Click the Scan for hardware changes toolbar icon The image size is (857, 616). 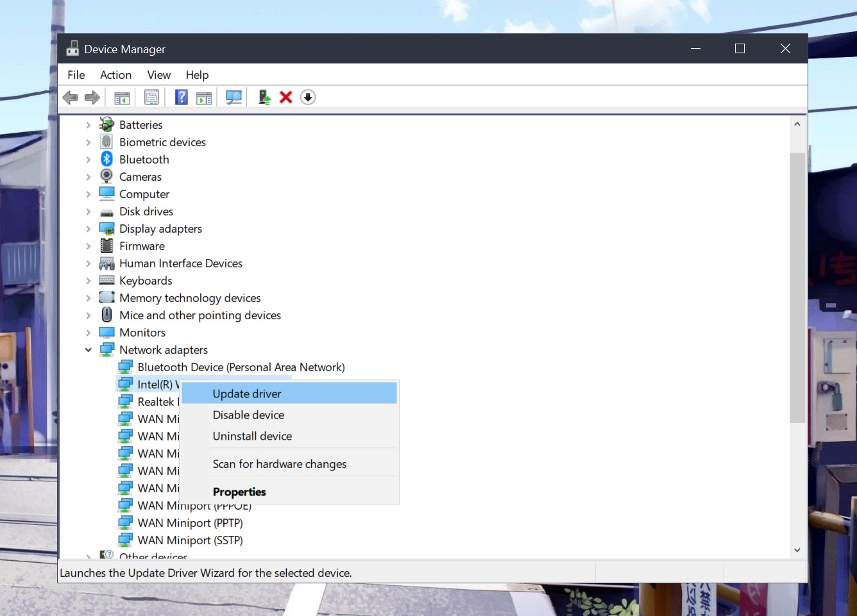(233, 97)
